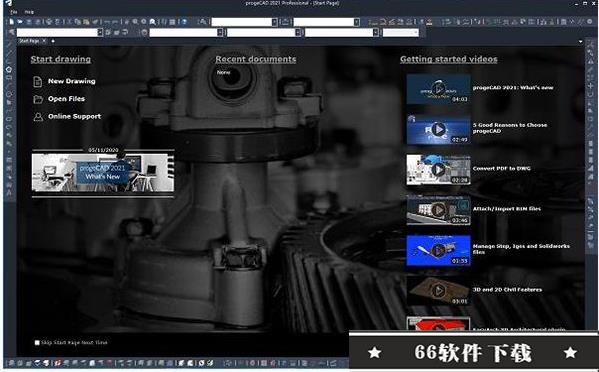Image resolution: width=599 pixels, height=372 pixels.
Task: Open the "progeCAD 2021: What's new" video title
Action: [x=513, y=87]
